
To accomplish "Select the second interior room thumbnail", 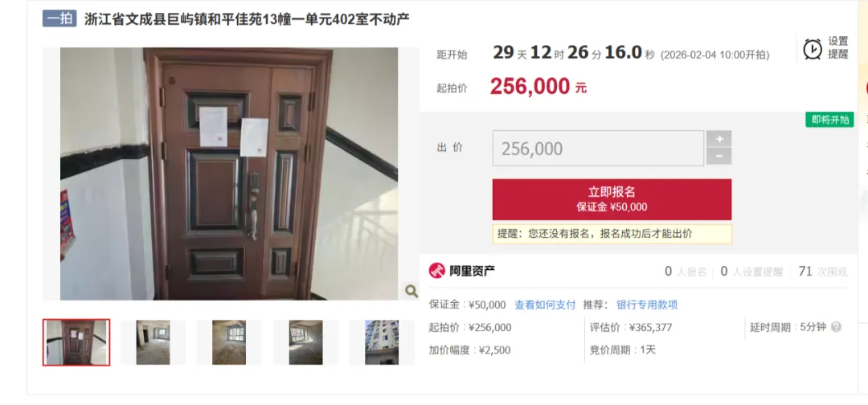I will pos(153,342).
